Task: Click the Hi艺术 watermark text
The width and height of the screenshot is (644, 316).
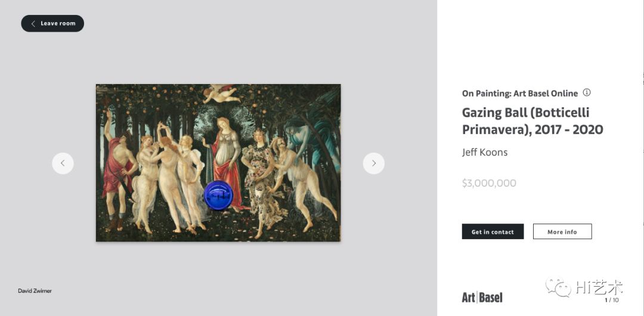Action: [599, 287]
